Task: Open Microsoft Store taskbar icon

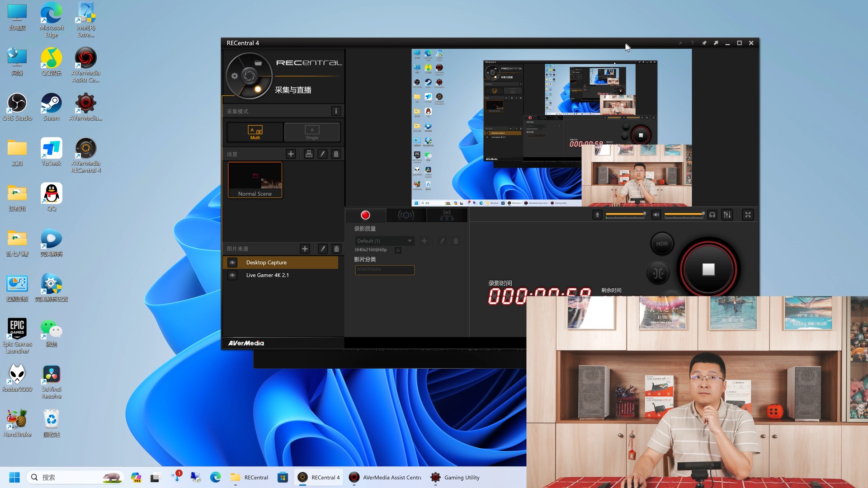Action: [x=283, y=477]
